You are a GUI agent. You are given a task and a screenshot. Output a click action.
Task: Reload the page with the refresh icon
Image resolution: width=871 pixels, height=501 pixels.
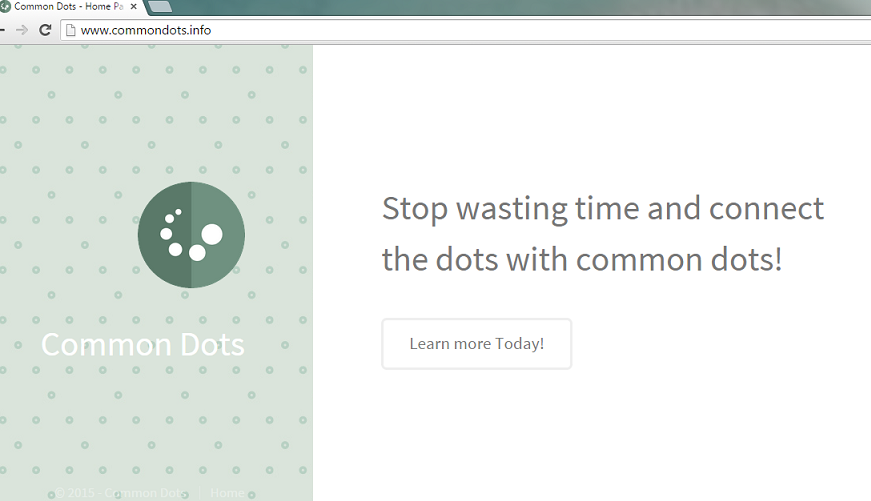pos(45,30)
